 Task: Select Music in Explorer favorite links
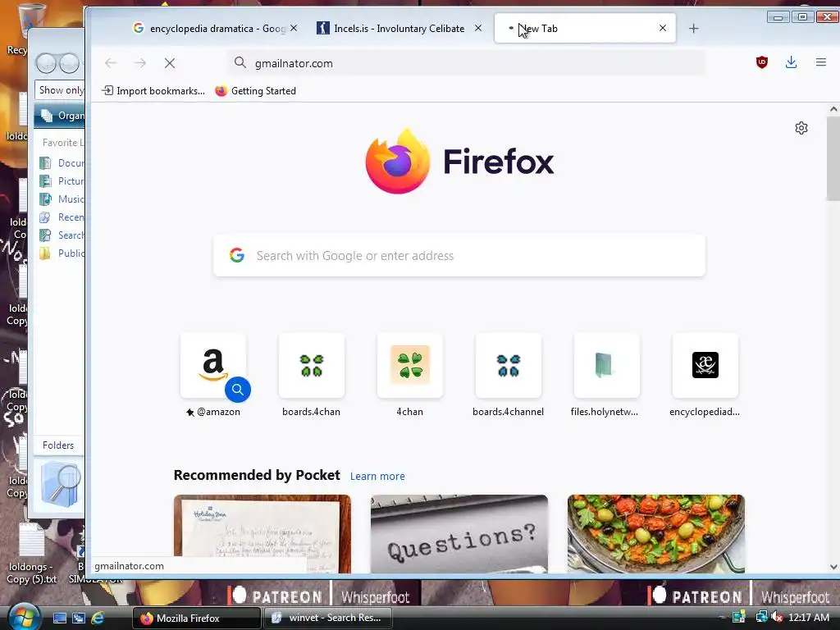pyautogui.click(x=62, y=199)
